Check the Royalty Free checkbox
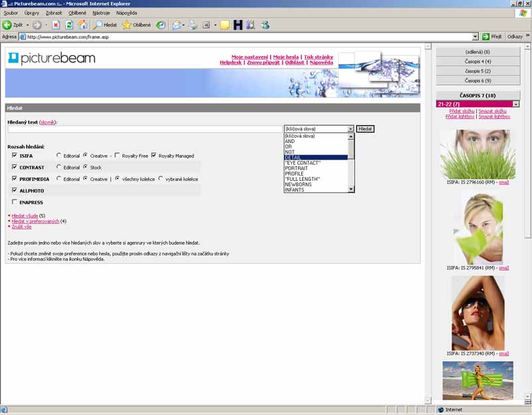This screenshot has width=532, height=415. [117, 156]
